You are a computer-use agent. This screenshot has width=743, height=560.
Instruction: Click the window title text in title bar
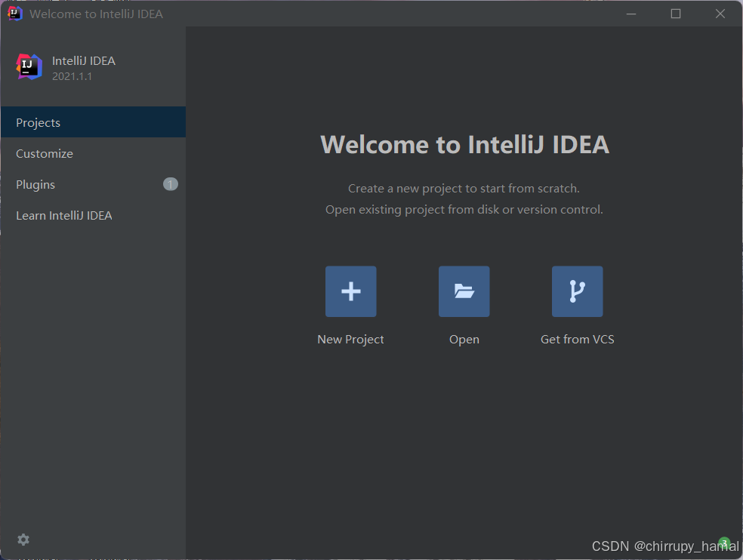pos(96,14)
